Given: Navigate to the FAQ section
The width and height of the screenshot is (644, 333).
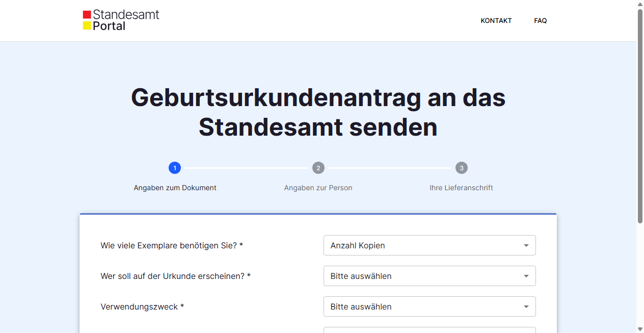Looking at the screenshot, I should pos(540,20).
